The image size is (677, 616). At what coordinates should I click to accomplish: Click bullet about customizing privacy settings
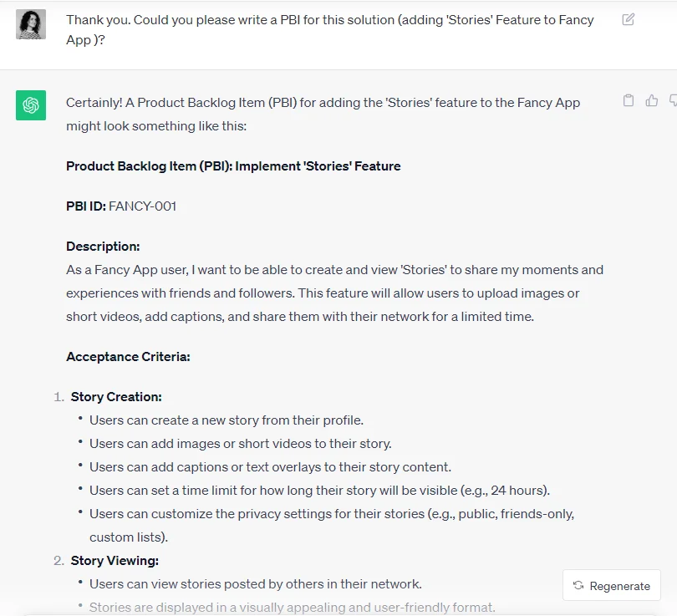tap(332, 526)
